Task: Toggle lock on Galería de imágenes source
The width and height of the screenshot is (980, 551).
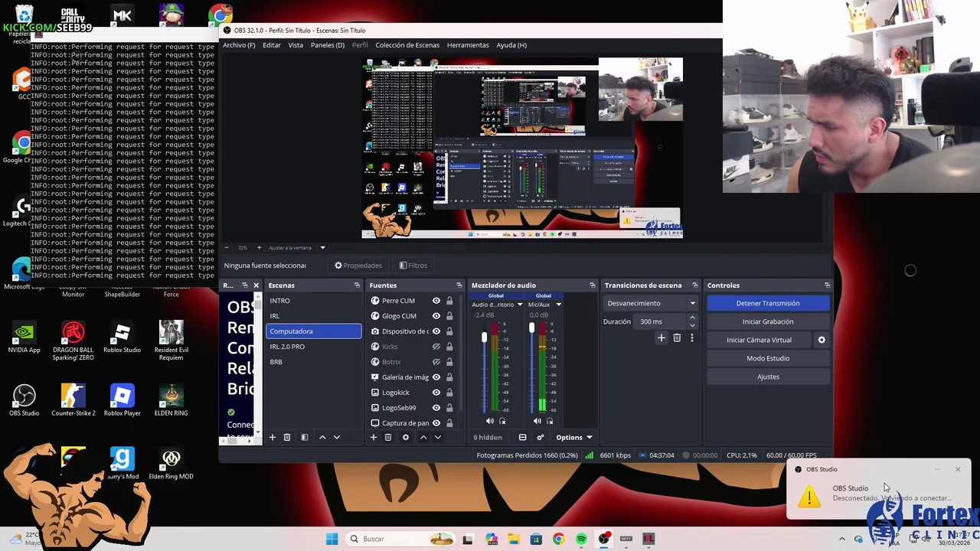Action: (x=449, y=377)
